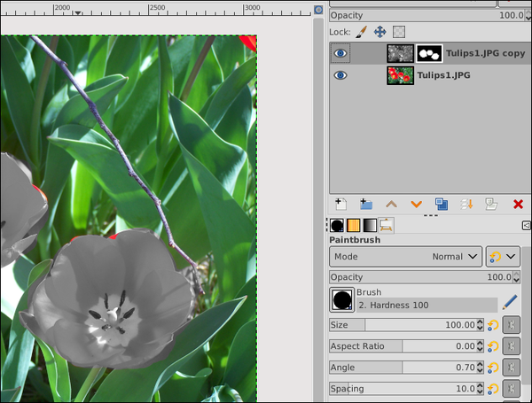The height and width of the screenshot is (403, 532).
Task: Switch to Tool Options tab
Action: point(386,225)
